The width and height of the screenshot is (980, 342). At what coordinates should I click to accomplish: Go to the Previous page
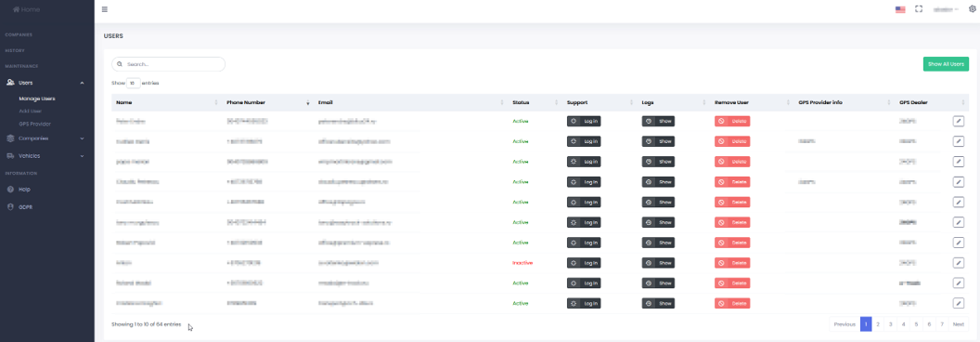point(845,323)
